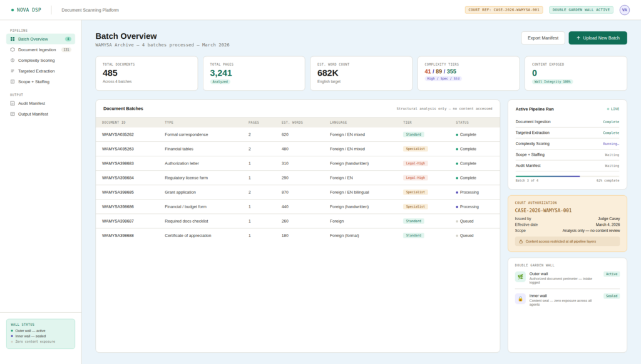Click the Export Manifest button
Image resolution: width=641 pixels, height=364 pixels.
click(543, 38)
